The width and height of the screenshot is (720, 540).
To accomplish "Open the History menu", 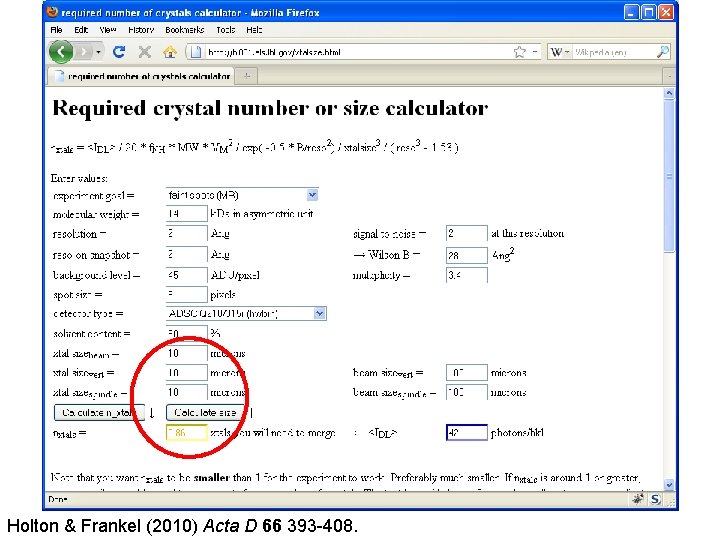I will (x=141, y=30).
